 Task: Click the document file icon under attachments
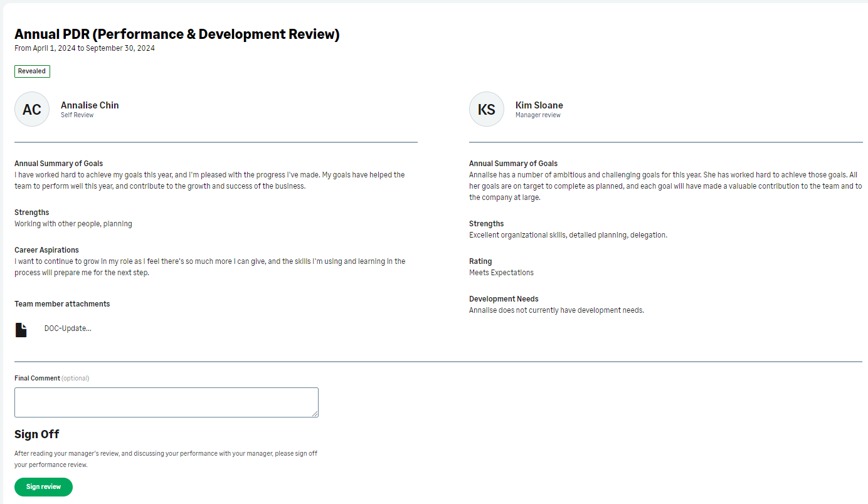click(x=21, y=330)
